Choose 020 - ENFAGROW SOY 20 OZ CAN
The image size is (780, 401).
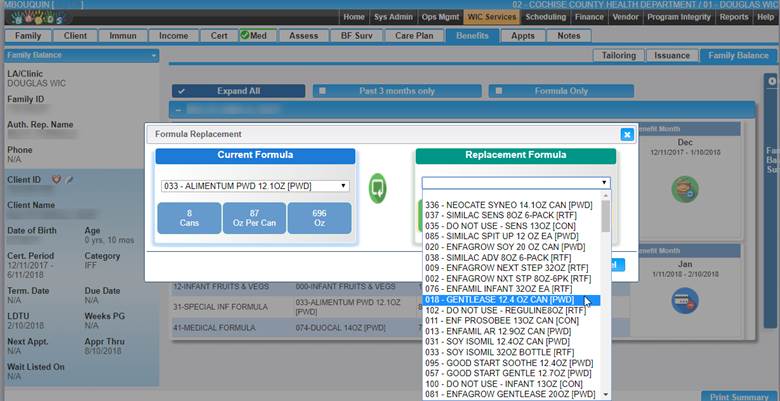click(x=511, y=247)
